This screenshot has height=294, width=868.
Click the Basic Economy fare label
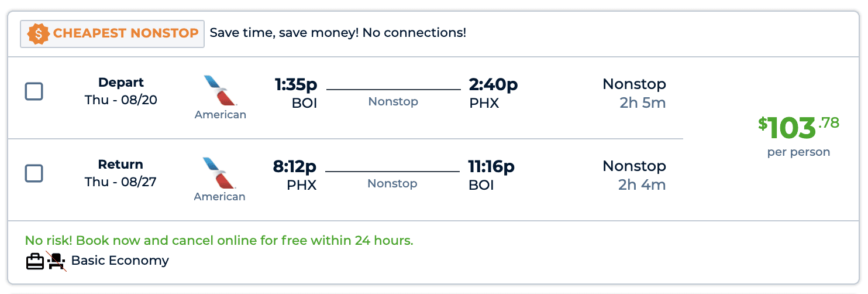click(120, 261)
